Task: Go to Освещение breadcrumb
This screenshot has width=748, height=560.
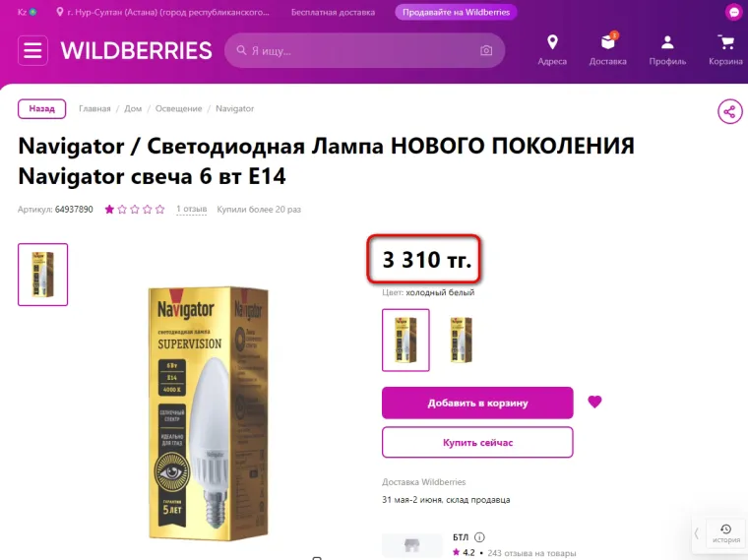Action: 178,109
